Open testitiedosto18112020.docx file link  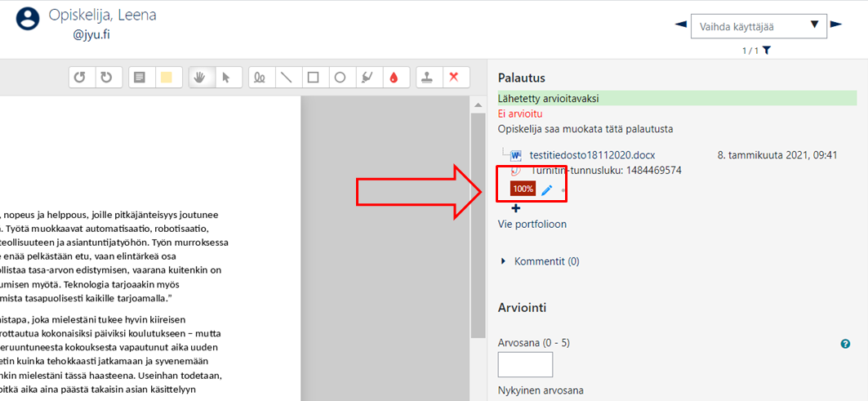coord(591,154)
